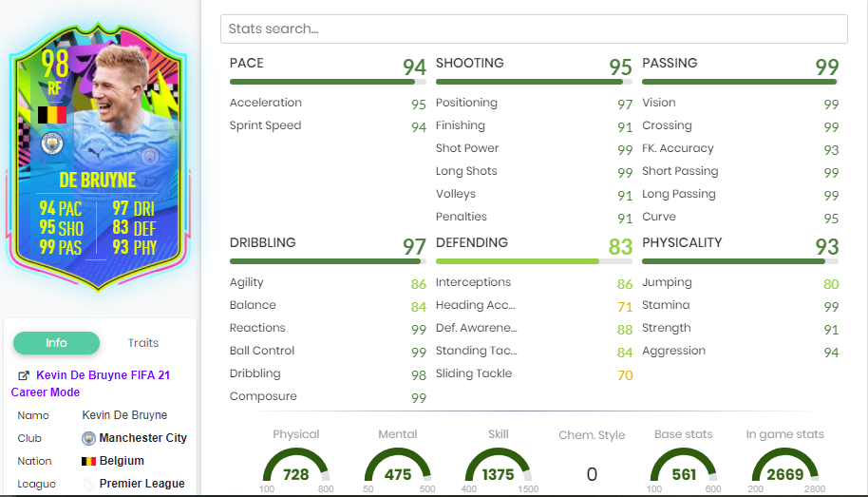
Task: Open the Manchester City club link
Action: 142,438
